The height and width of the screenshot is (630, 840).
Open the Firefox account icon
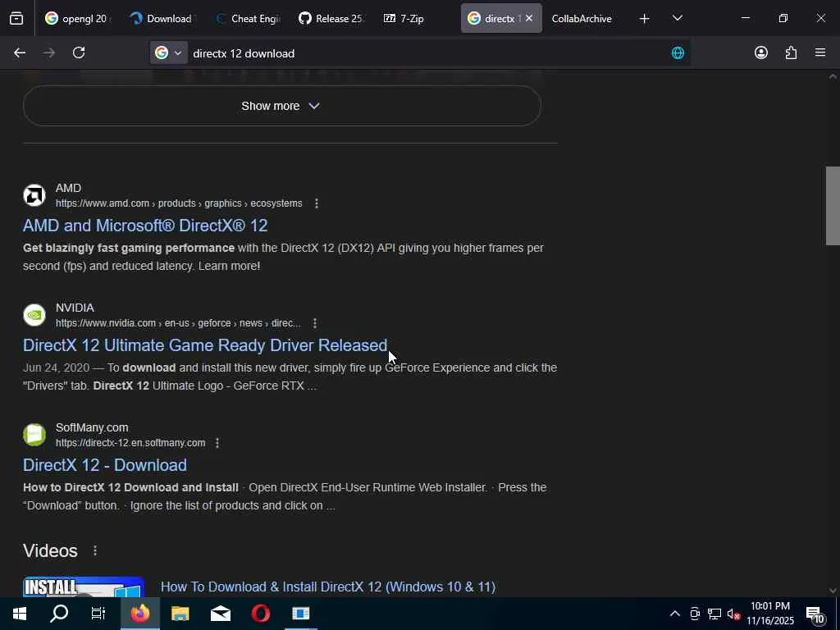pyautogui.click(x=760, y=52)
